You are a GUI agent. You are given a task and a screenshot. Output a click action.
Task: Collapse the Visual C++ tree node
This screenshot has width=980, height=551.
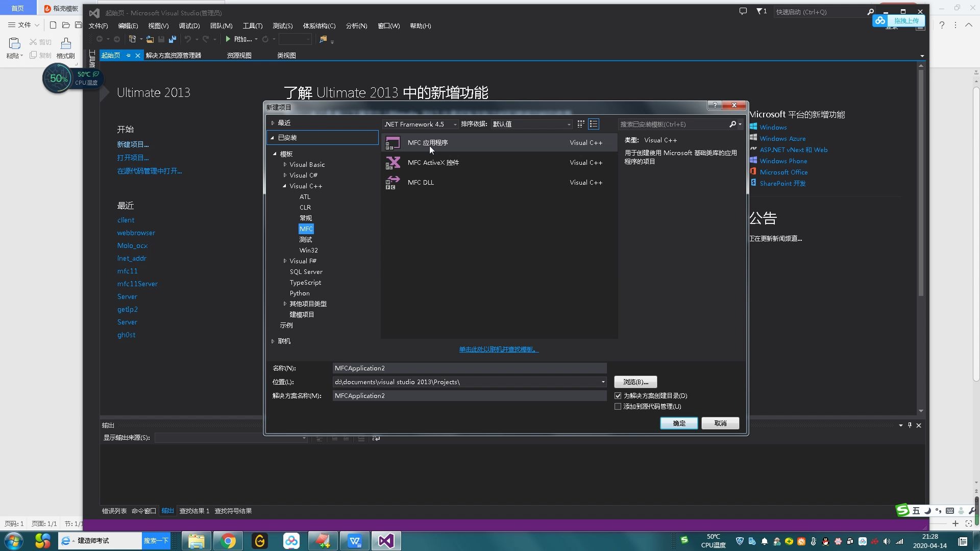tap(284, 186)
